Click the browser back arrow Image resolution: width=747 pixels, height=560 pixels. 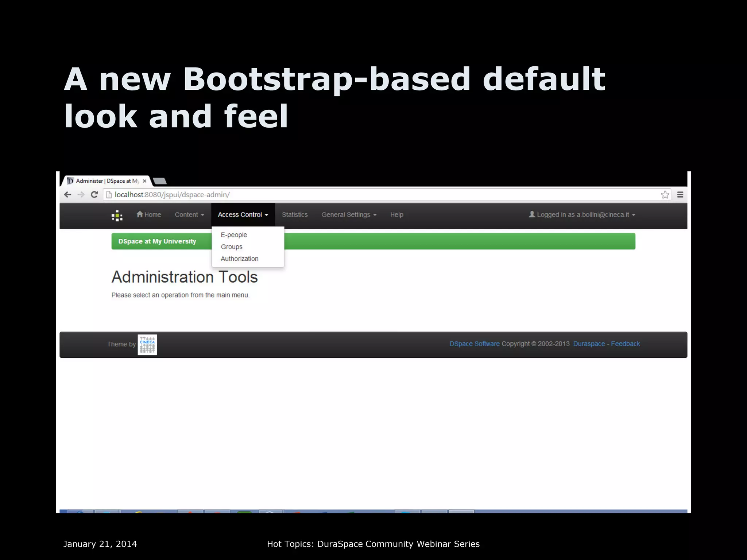[67, 195]
